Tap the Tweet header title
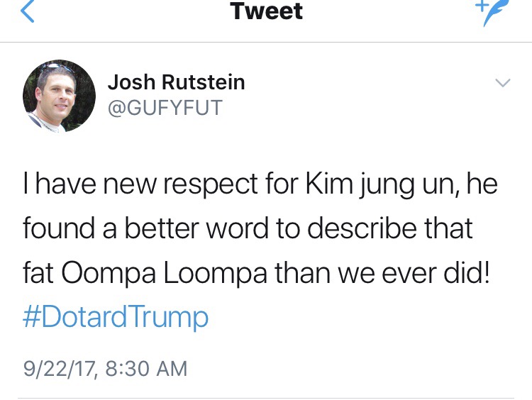532x400 pixels. coord(266,11)
